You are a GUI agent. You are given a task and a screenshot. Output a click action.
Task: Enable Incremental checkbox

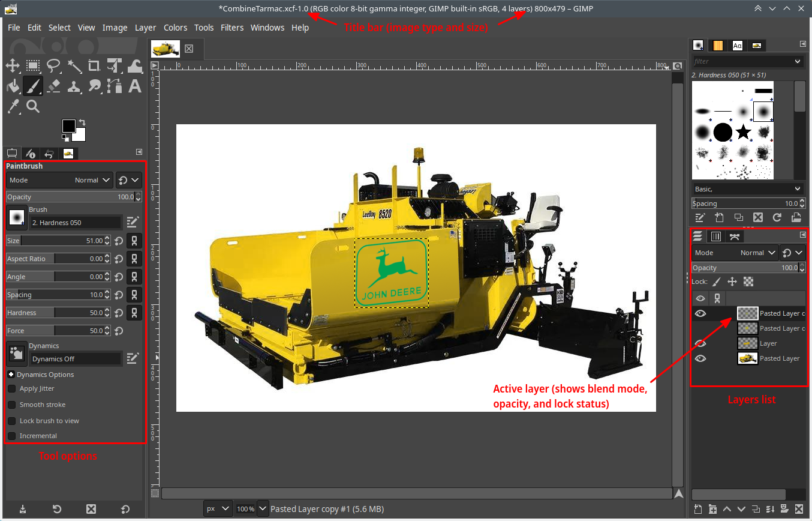[11, 436]
